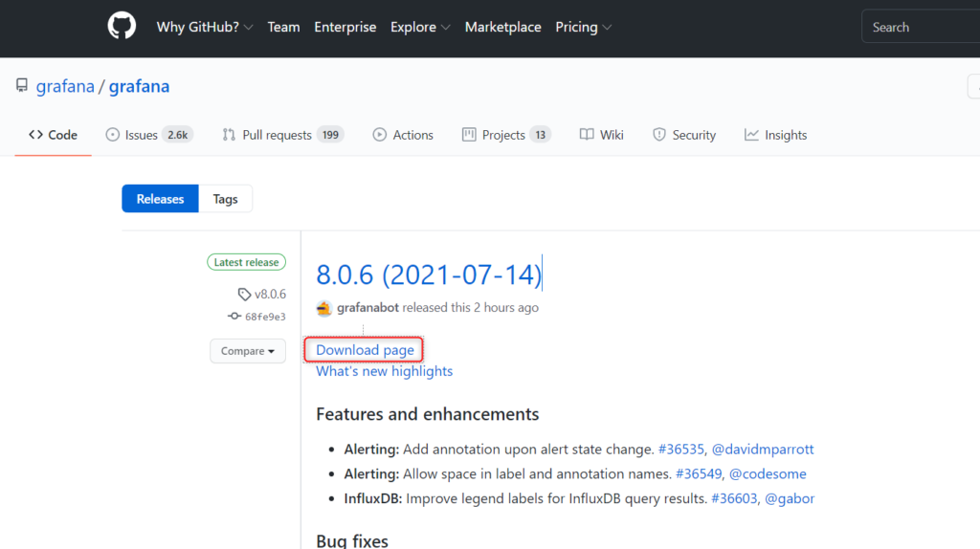980x549 pixels.
Task: Click the v8.0.6 tag icon
Action: 244,295
